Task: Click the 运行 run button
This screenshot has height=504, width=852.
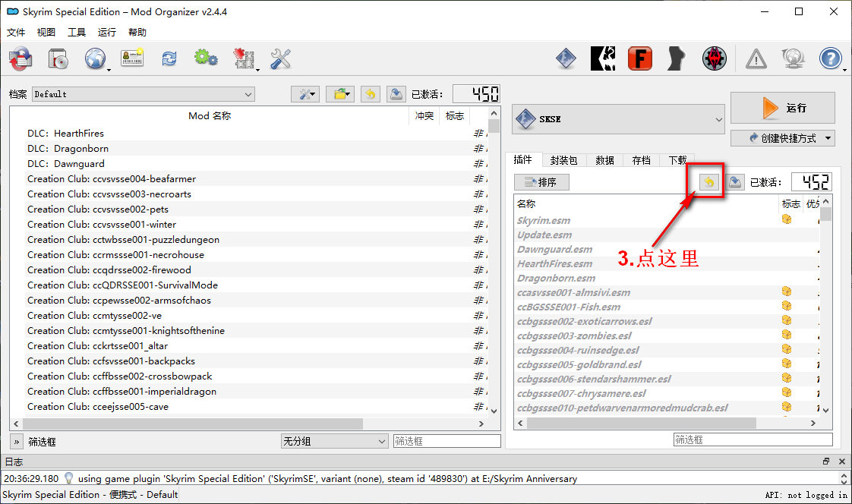Action: click(782, 108)
